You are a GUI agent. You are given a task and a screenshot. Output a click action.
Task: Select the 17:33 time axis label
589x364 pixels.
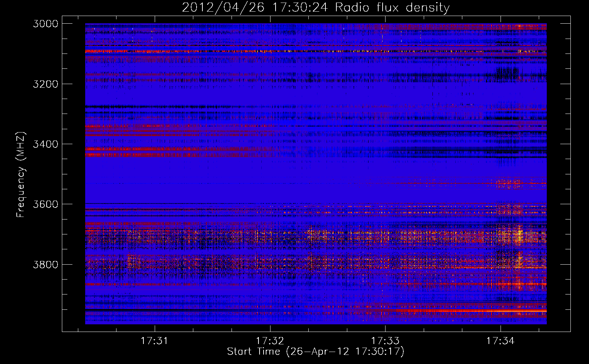pyautogui.click(x=385, y=341)
